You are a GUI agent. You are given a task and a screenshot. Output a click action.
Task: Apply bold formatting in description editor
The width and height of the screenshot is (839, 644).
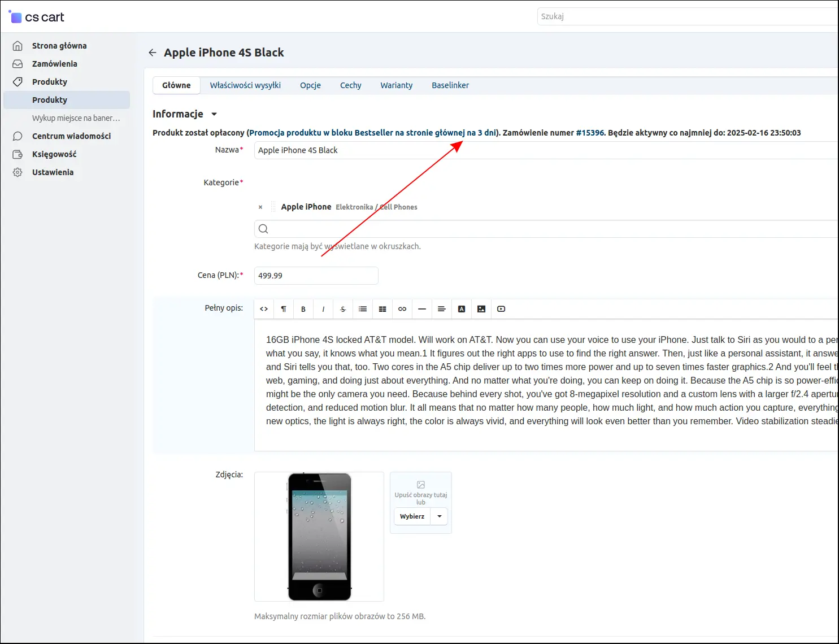tap(303, 309)
